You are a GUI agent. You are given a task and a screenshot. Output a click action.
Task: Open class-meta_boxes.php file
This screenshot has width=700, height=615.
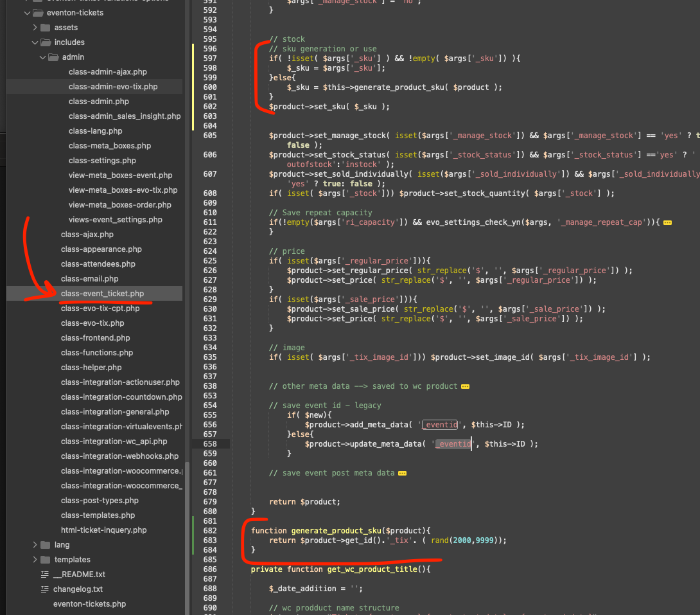[x=109, y=146]
